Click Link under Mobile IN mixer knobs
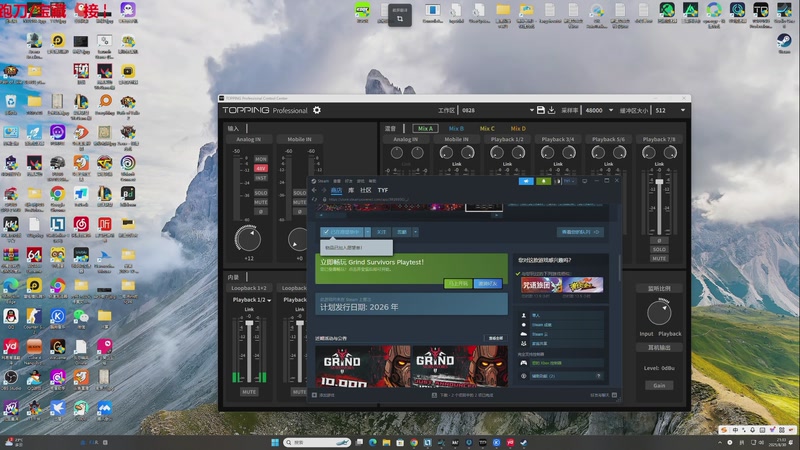The width and height of the screenshot is (800, 450). pyautogui.click(x=456, y=164)
